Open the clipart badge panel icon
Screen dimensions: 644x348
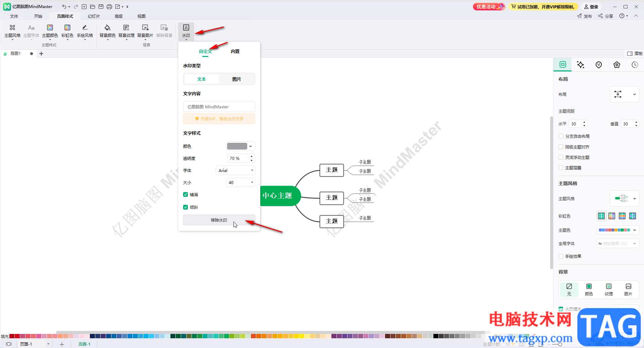click(x=617, y=65)
